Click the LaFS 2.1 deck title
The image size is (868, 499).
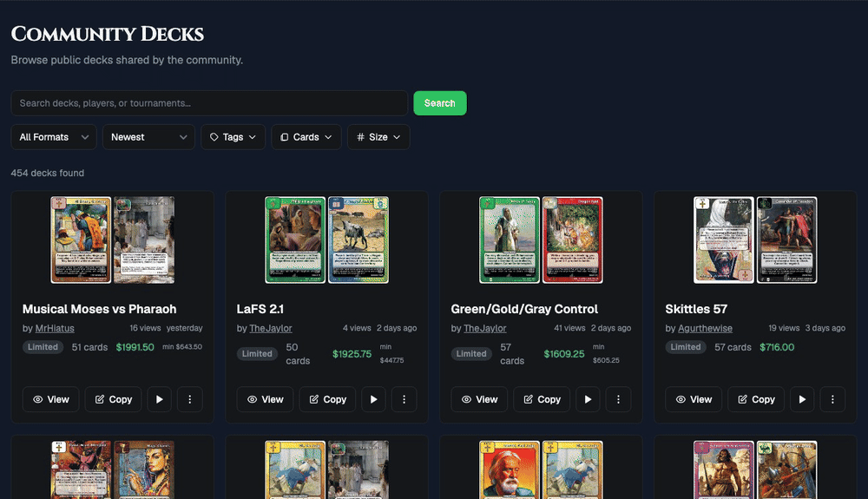tap(260, 309)
